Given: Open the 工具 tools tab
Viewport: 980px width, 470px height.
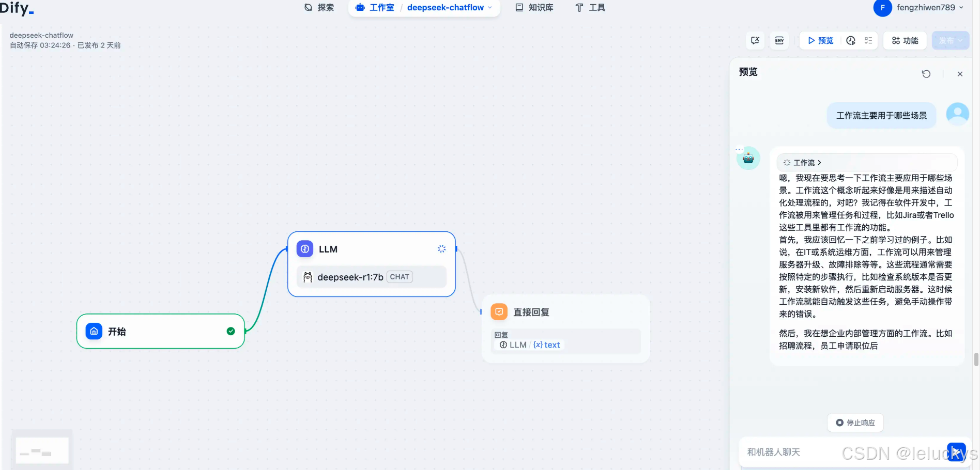Looking at the screenshot, I should click(x=590, y=8).
